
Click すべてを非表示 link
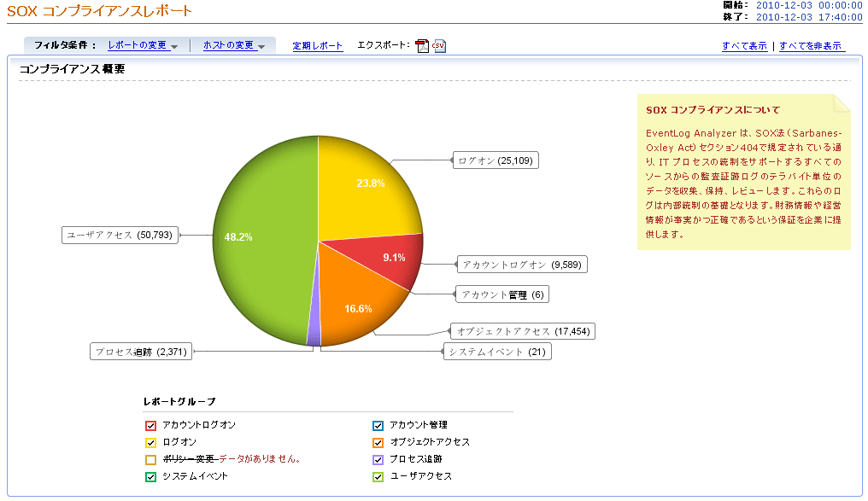click(x=810, y=46)
